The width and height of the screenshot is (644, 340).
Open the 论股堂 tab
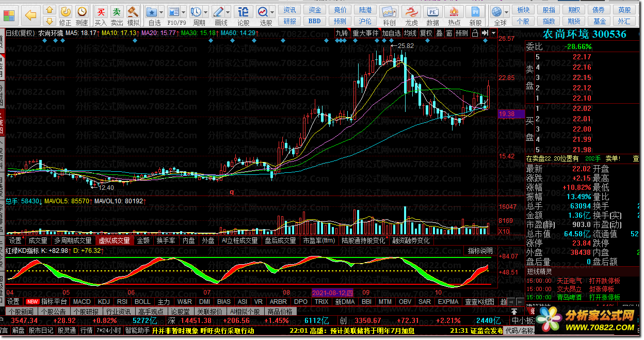tap(180, 312)
